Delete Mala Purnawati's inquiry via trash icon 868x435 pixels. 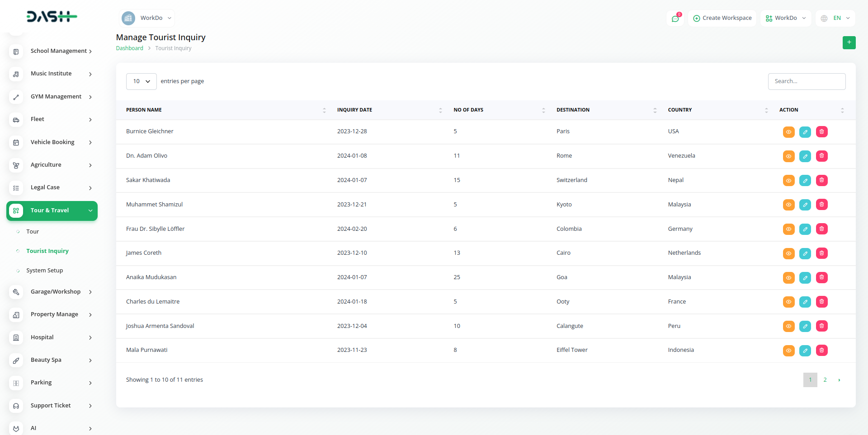[x=821, y=351]
